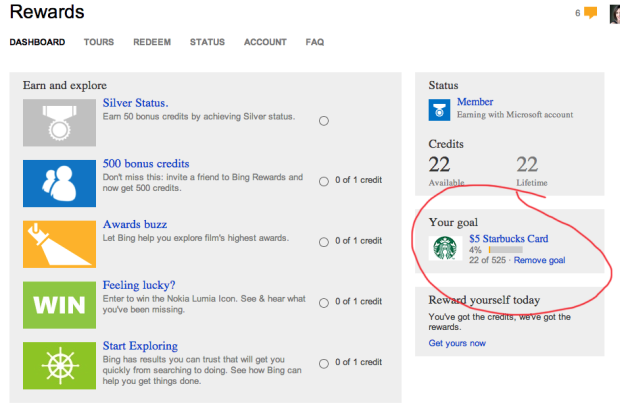Open the Status tab
This screenshot has height=413, width=620.
pos(207,42)
